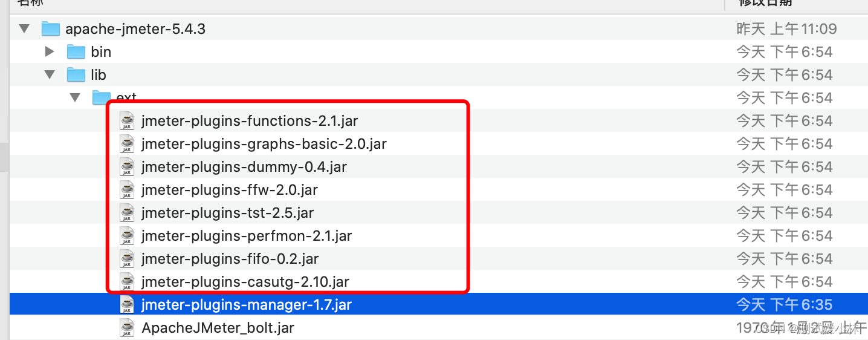The width and height of the screenshot is (868, 340).
Task: Click the lib folder icon
Action: (76, 74)
